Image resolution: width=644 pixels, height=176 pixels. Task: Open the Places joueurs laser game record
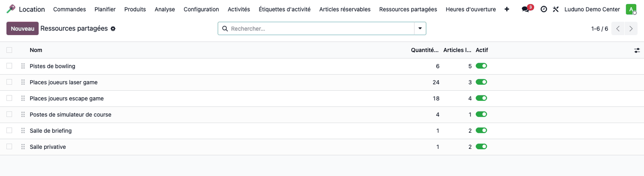63,82
